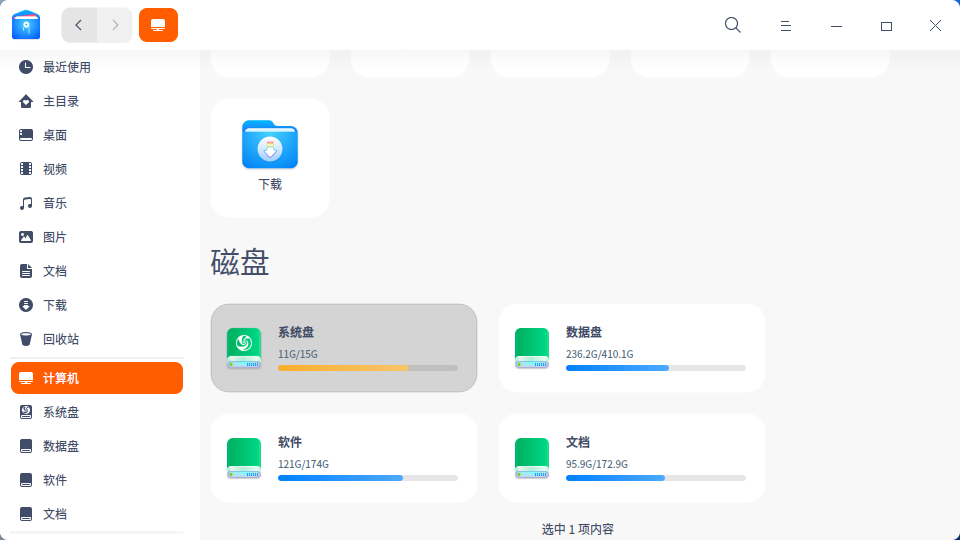Click the music note icon beside 音乐
960x540 pixels.
pos(26,203)
